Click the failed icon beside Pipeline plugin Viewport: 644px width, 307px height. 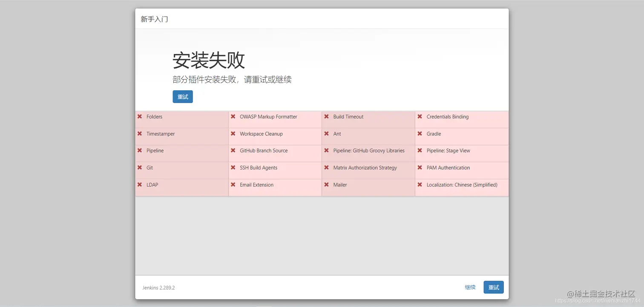click(x=139, y=151)
